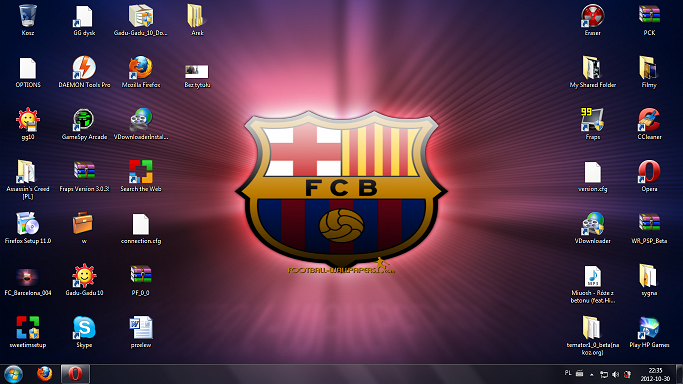Select the connection.cfg file
Image resolution: width=683 pixels, height=384 pixels.
point(141,224)
